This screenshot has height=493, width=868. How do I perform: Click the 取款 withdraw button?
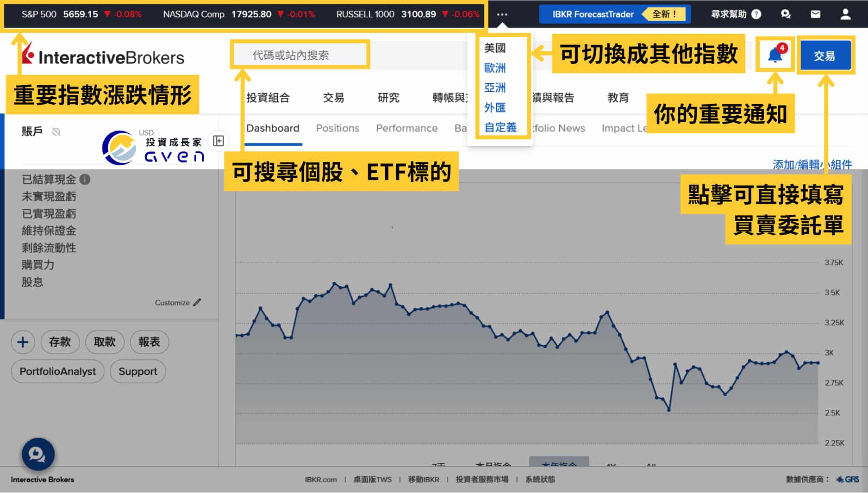pos(105,342)
